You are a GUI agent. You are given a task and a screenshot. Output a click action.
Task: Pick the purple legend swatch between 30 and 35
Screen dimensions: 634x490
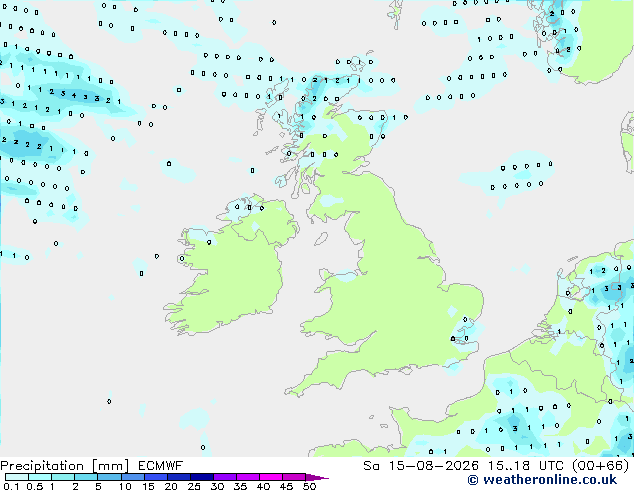tap(225, 477)
